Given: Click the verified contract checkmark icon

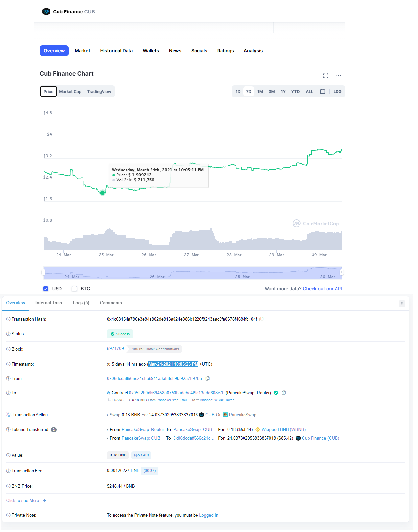Looking at the screenshot, I should [276, 393].
